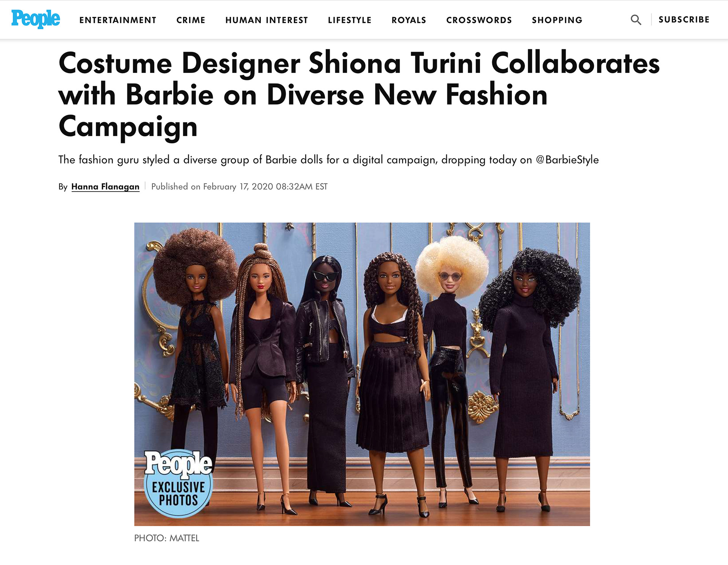Click the article headline text
This screenshot has width=728, height=565.
359,95
